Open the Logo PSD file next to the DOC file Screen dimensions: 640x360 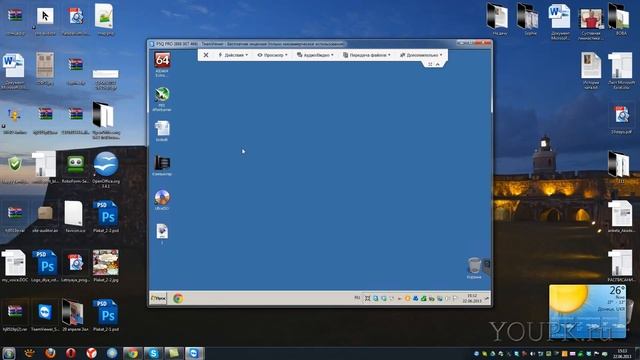click(45, 266)
